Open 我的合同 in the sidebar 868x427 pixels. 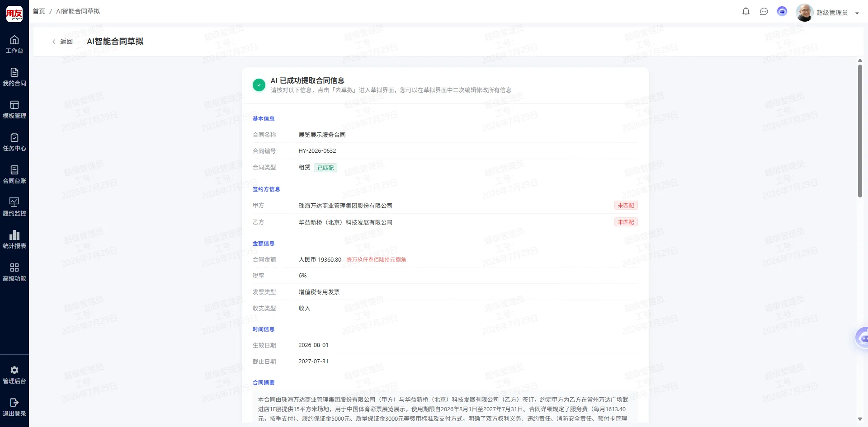pos(14,77)
